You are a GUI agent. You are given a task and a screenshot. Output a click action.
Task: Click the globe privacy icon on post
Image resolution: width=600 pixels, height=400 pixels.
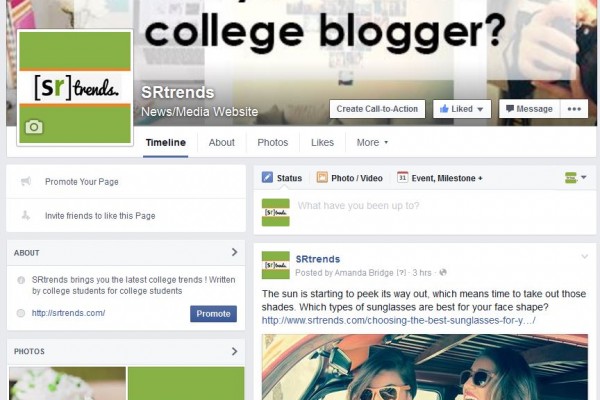[443, 273]
